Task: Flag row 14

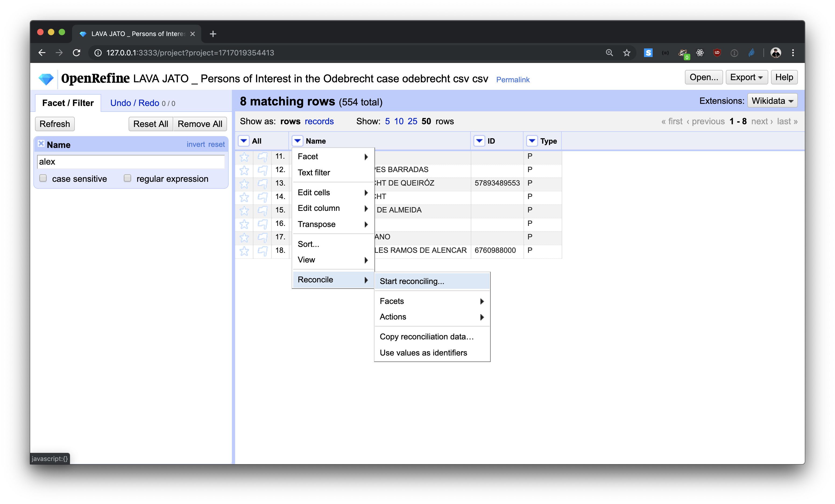Action: (x=262, y=197)
